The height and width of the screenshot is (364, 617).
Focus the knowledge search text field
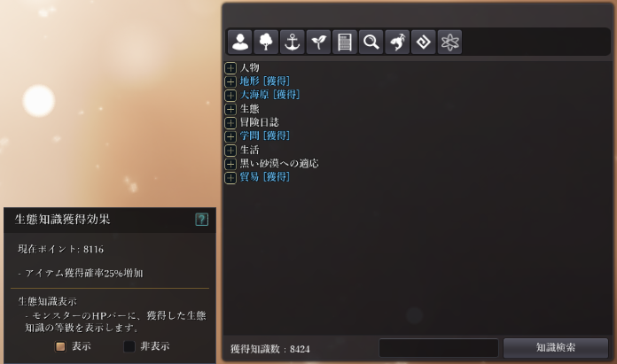[x=439, y=348]
